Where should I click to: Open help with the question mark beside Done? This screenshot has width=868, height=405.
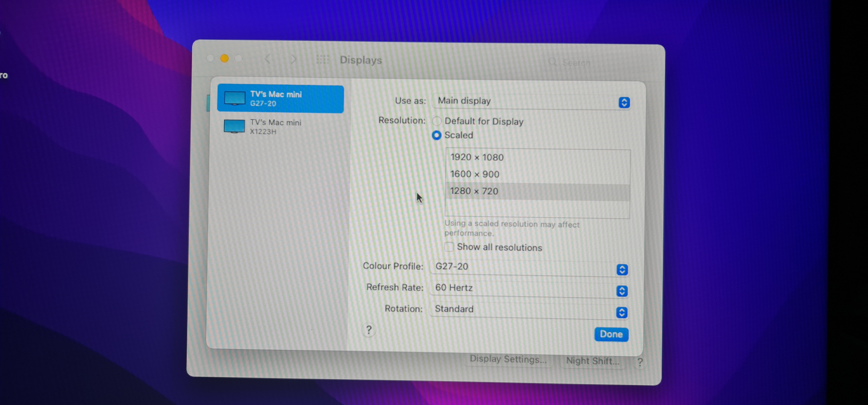(x=369, y=330)
